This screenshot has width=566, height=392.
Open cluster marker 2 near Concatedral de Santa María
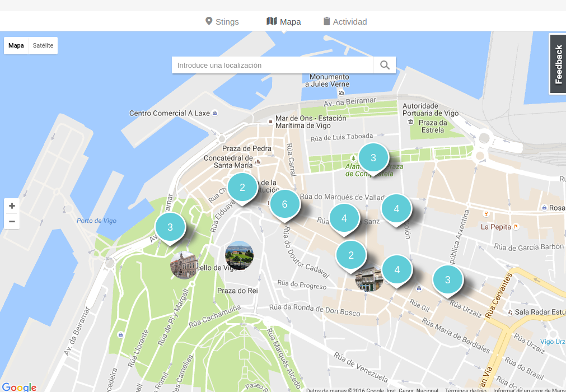242,188
